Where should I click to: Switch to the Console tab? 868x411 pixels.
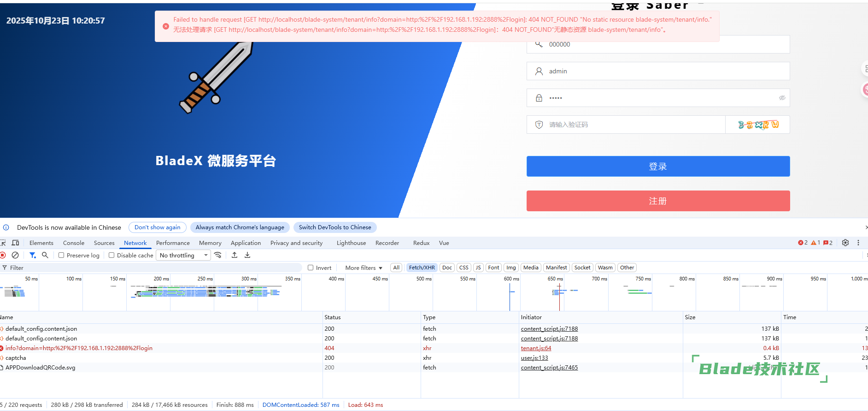(74, 243)
